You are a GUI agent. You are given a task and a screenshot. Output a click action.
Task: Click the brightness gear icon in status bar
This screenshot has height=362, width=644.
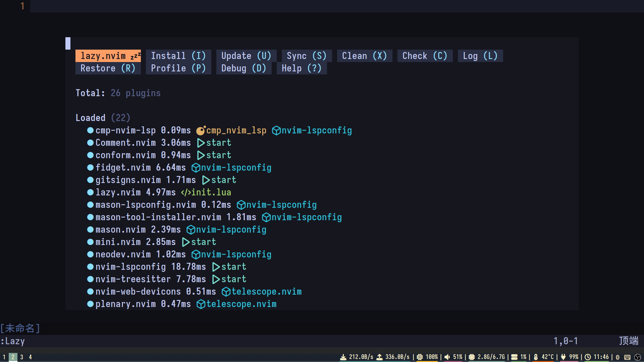click(420, 357)
